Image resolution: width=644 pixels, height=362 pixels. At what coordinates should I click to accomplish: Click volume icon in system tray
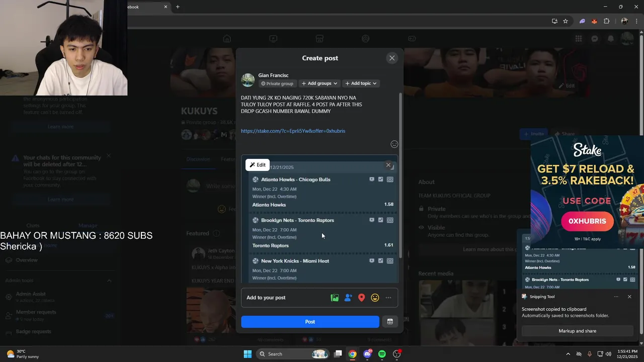[x=609, y=354]
